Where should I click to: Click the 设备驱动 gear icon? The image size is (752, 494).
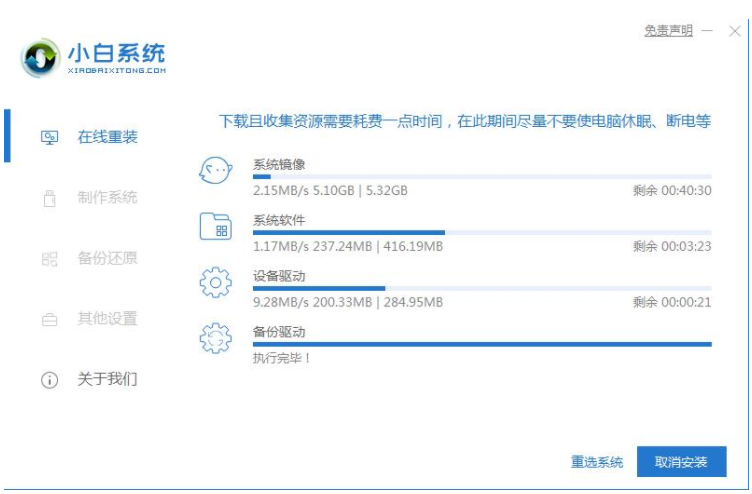pyautogui.click(x=215, y=283)
